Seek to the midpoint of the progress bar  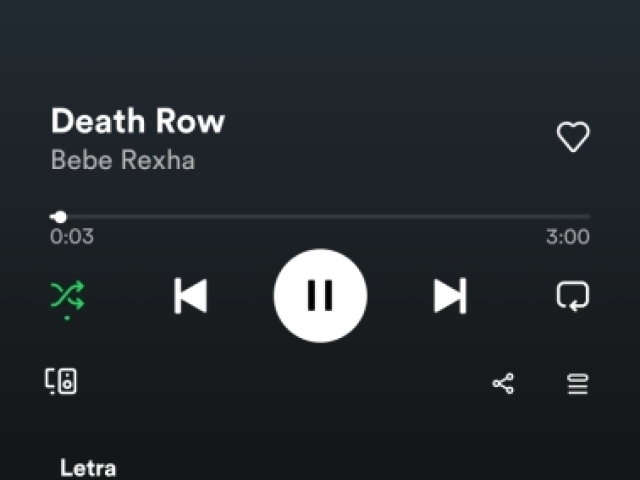(x=320, y=217)
